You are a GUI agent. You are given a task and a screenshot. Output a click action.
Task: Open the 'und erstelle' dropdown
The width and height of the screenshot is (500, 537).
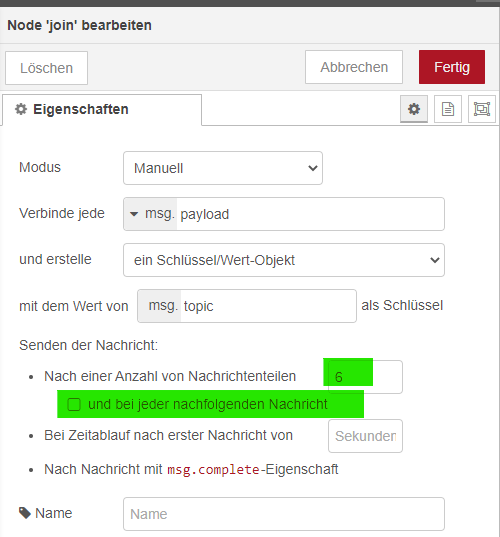[284, 260]
